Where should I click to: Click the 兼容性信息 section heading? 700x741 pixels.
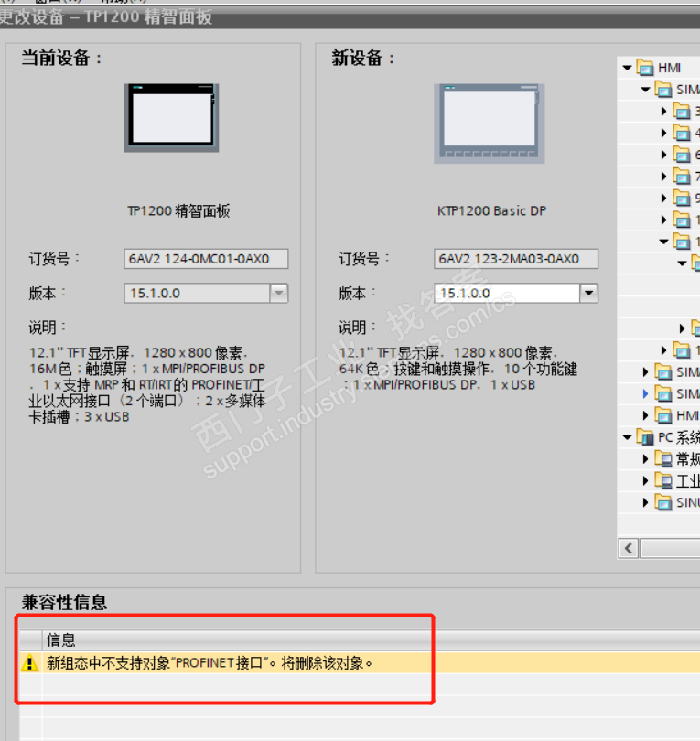(x=64, y=603)
